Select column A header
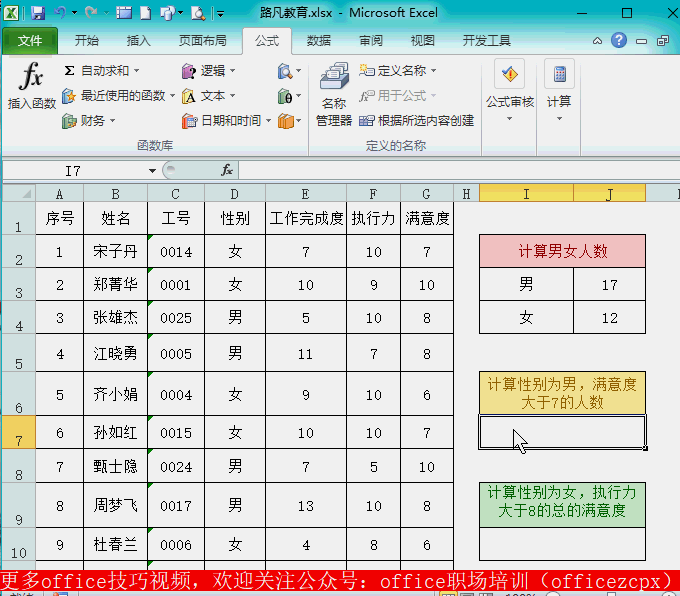The width and height of the screenshot is (680, 596). click(x=59, y=193)
